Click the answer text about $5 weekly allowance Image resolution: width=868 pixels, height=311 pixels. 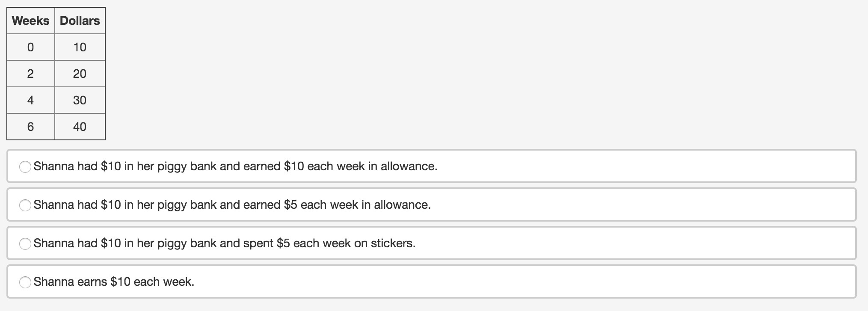[232, 205]
